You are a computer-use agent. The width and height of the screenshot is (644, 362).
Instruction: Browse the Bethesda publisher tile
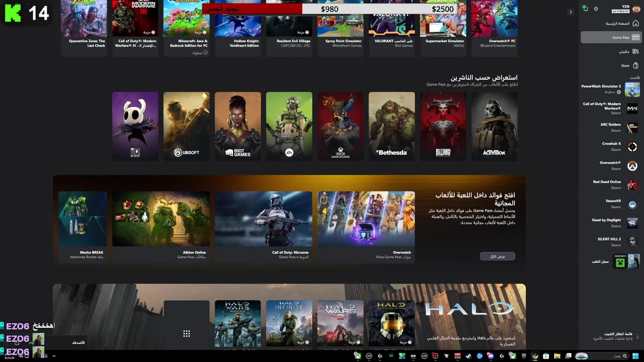click(x=391, y=126)
